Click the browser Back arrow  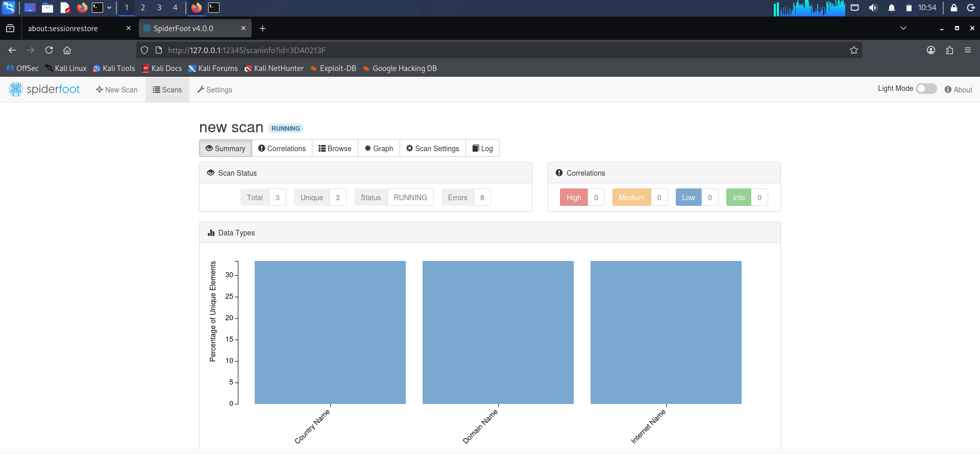pos(12,50)
